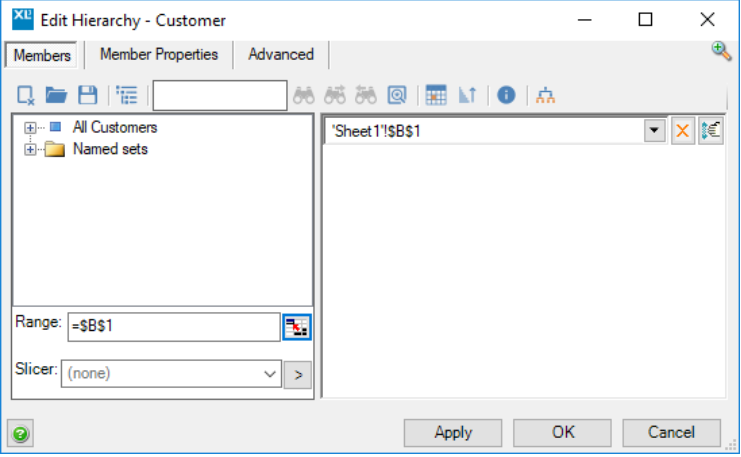Open the Advanced tab

click(x=281, y=54)
